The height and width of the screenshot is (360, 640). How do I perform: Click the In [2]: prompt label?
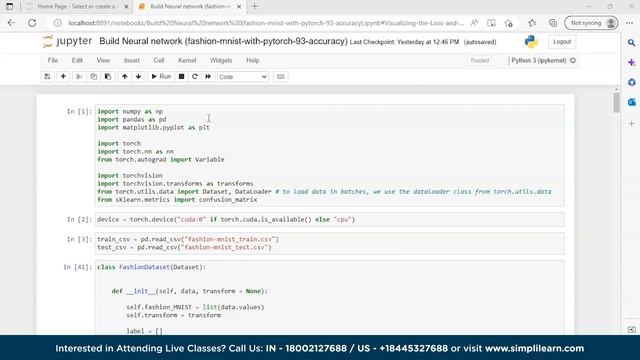(79, 220)
